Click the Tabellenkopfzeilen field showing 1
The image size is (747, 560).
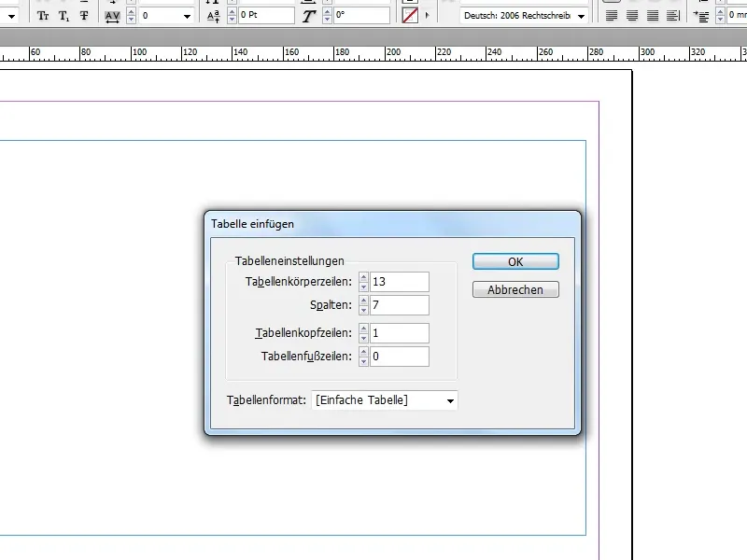coord(400,333)
